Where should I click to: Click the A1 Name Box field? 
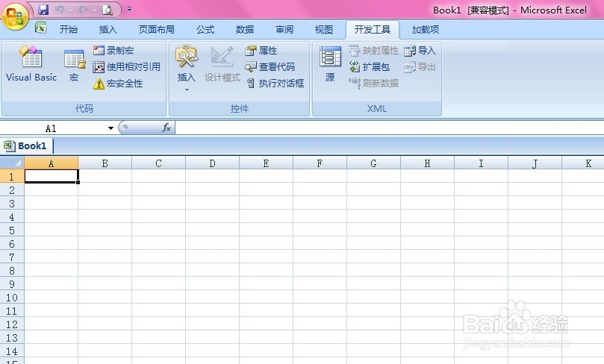pyautogui.click(x=53, y=128)
